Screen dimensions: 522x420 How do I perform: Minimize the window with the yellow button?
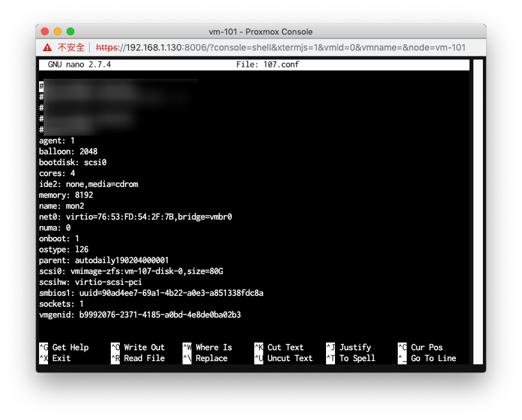click(58, 31)
